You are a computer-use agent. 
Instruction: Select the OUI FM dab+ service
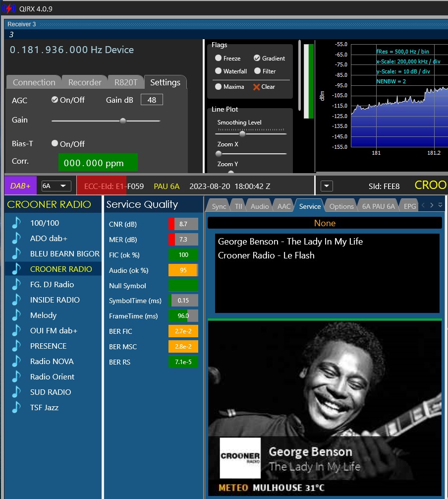tap(54, 330)
